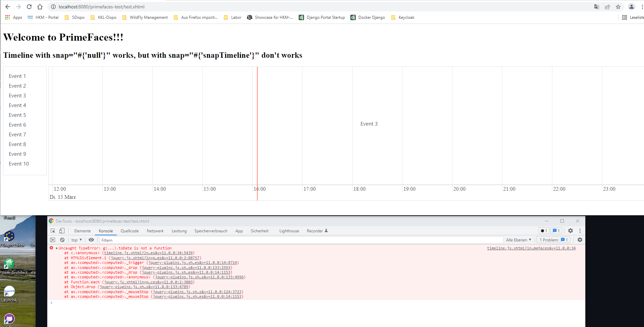Toggle the device toolbar in DevTools
Image resolution: width=644 pixels, height=327 pixels.
pyautogui.click(x=62, y=231)
